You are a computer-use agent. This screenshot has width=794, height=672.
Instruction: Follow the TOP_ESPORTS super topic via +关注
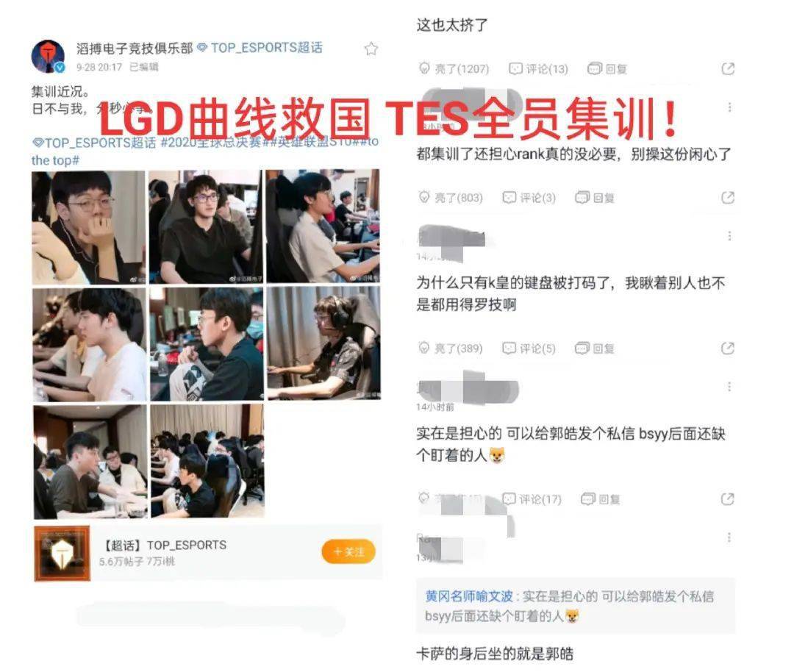[348, 552]
